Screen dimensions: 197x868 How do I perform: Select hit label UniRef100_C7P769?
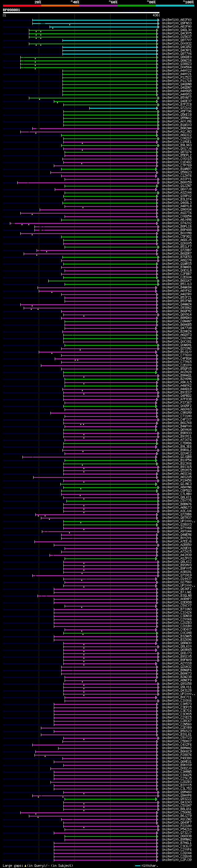click(x=177, y=166)
